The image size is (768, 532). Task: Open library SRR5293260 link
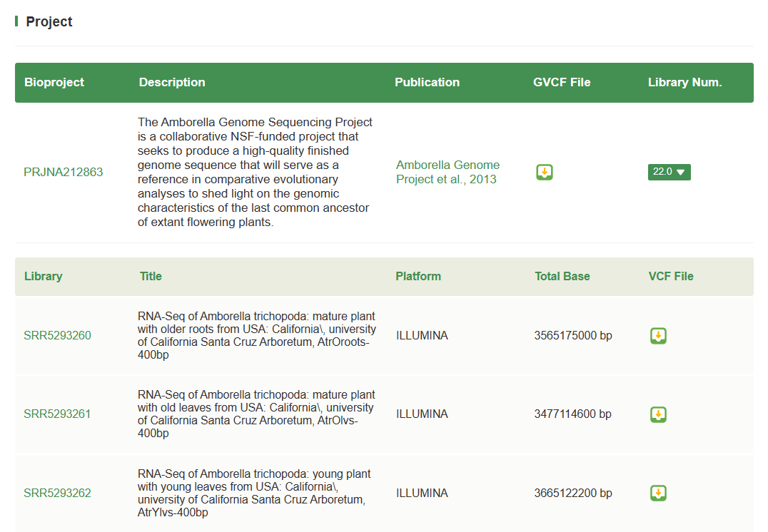tap(57, 336)
